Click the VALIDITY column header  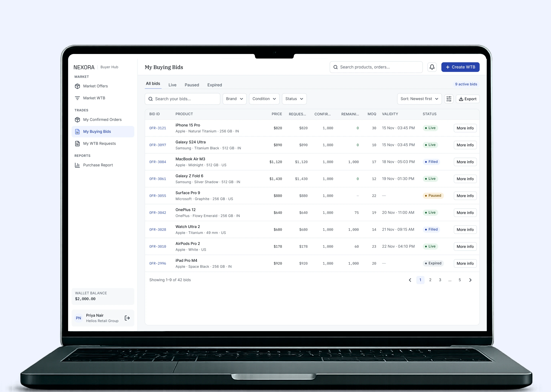pyautogui.click(x=390, y=114)
